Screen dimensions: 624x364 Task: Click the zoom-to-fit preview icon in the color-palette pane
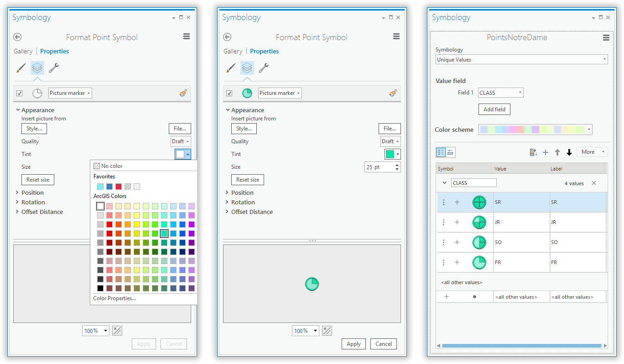pos(117,331)
